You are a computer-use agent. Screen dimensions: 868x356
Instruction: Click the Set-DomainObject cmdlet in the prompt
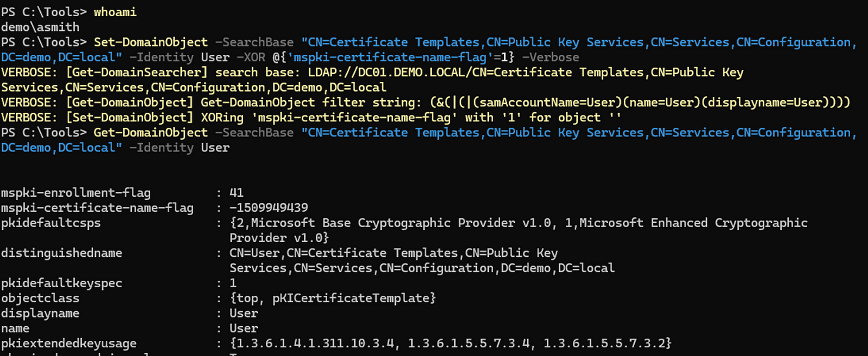150,42
